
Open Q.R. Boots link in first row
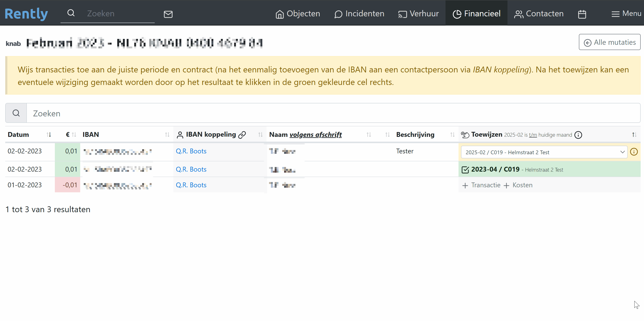191,151
